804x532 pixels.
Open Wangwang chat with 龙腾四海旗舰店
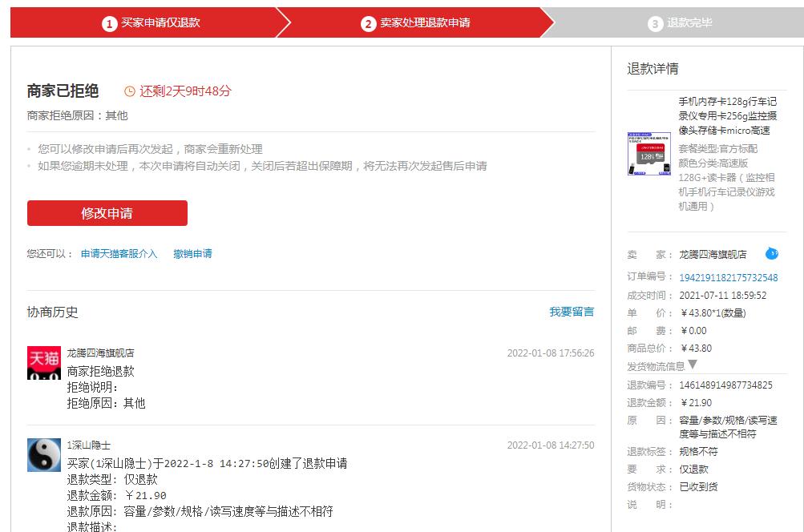770,254
